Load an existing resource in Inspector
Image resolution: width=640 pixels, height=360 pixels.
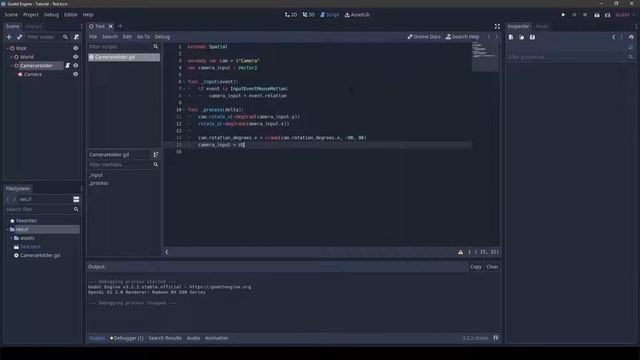click(x=522, y=37)
